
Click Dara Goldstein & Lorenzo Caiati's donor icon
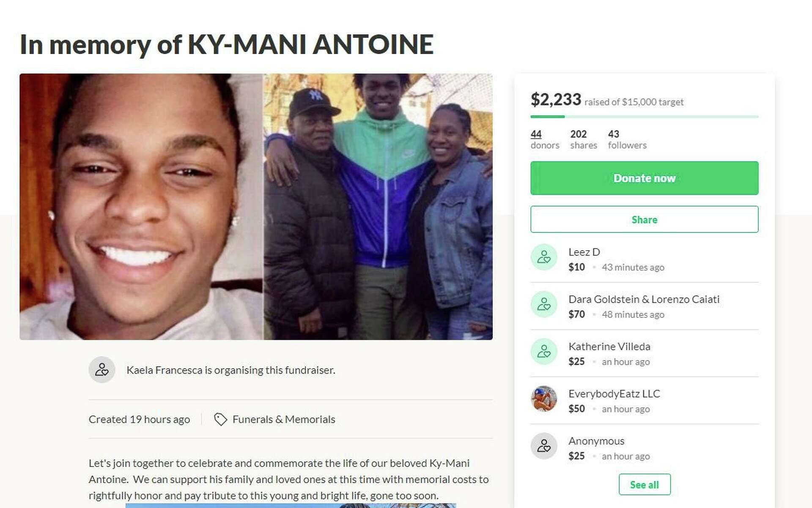[x=544, y=304]
